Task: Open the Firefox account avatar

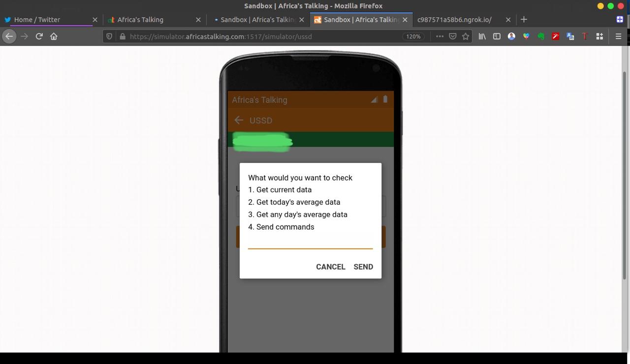Action: [x=511, y=36]
